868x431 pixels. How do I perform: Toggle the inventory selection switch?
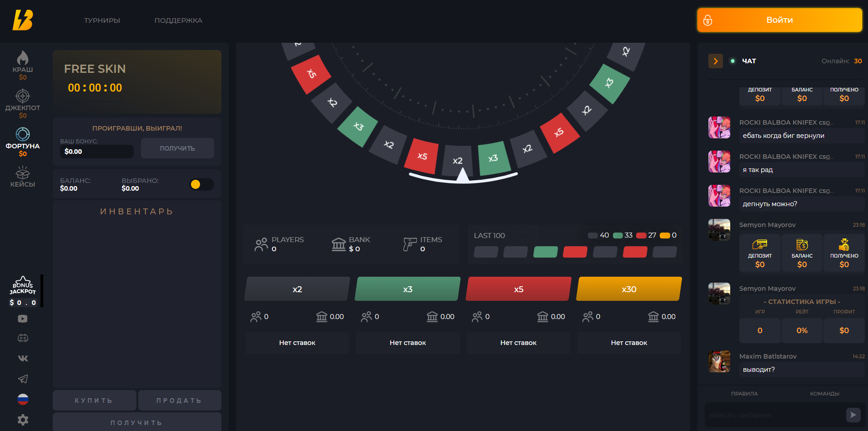(x=201, y=184)
